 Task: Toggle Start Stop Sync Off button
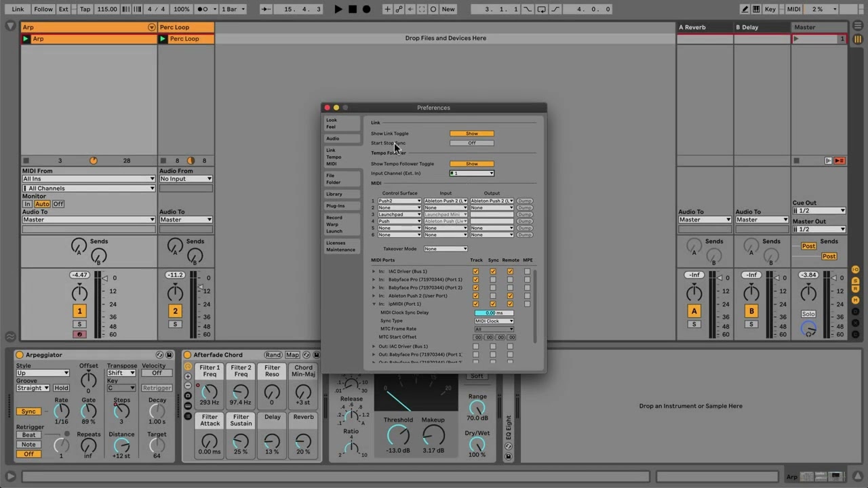coord(472,143)
